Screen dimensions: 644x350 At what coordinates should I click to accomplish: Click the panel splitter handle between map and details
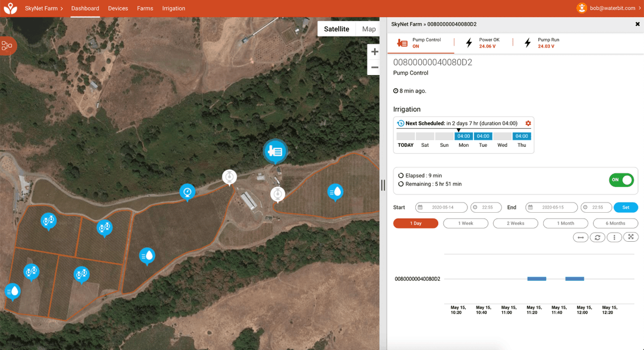coord(383,185)
